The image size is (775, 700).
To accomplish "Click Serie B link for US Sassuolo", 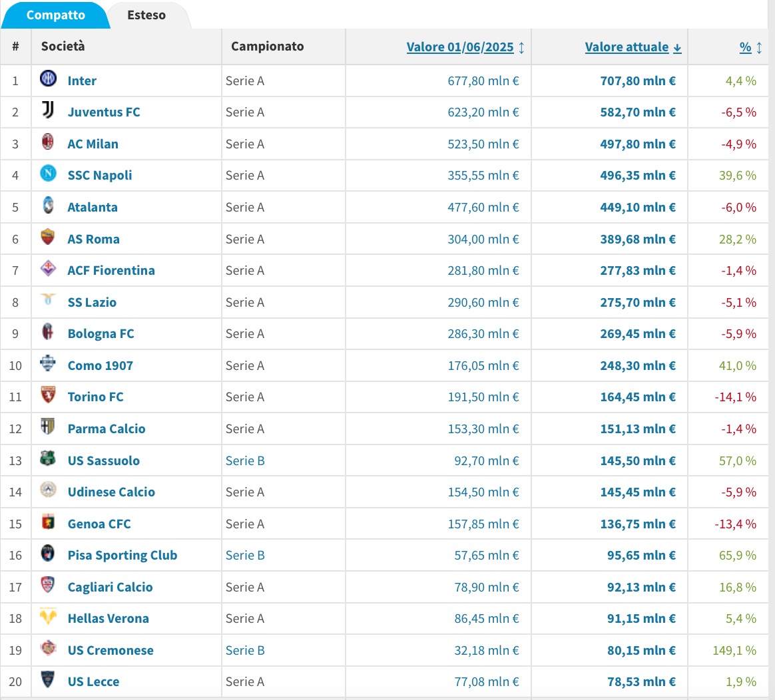I will 245,460.
